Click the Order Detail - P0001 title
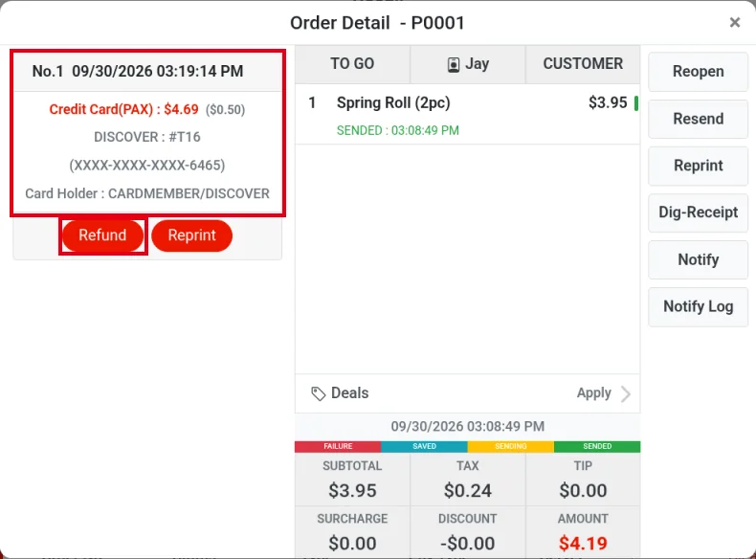The image size is (756, 559). [x=377, y=23]
